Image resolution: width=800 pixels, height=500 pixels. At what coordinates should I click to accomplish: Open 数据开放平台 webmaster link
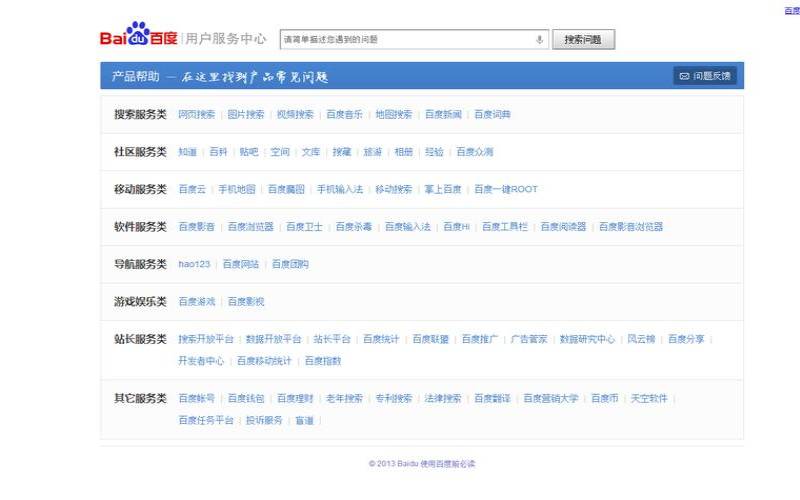coord(273,339)
